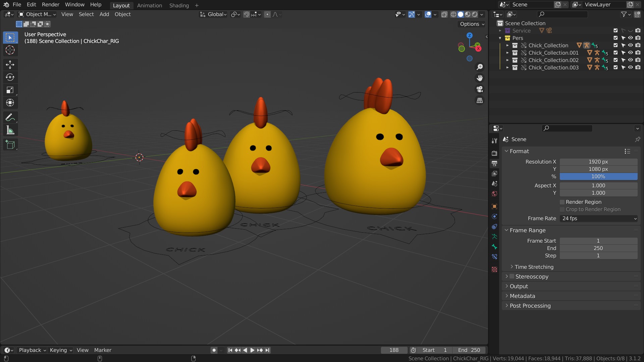
Task: Open the Frame Rate dropdown
Action: [x=598, y=218]
